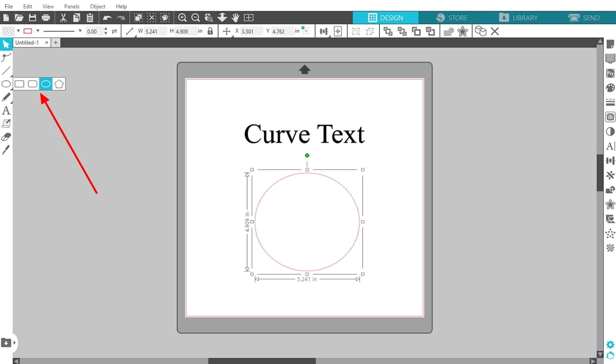This screenshot has width=616, height=364.
Task: Click the height H field
Action: tap(185, 31)
